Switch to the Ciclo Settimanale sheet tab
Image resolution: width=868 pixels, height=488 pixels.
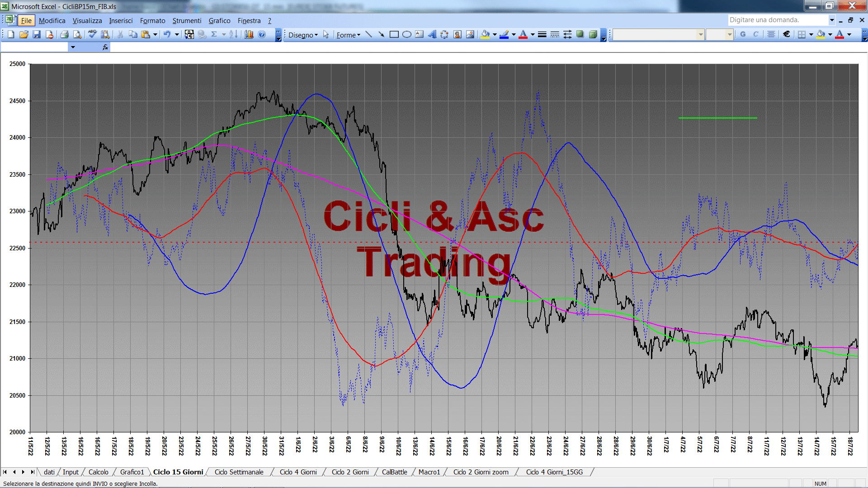pyautogui.click(x=239, y=472)
